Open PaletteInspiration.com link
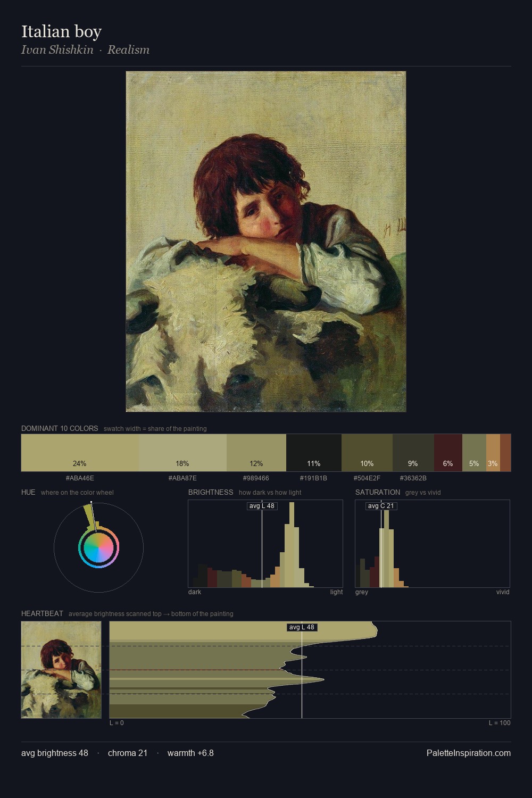532x798 pixels. [x=469, y=753]
